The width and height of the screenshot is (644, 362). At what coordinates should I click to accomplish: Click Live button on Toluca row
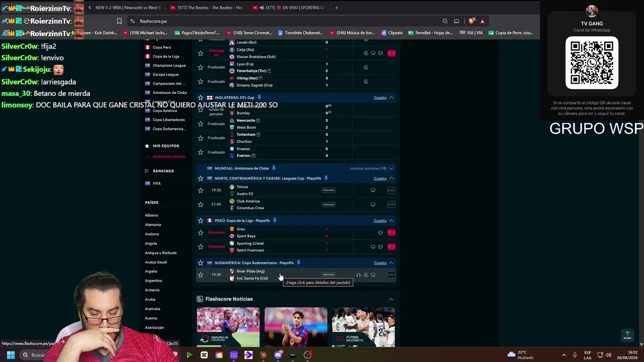coord(391,190)
